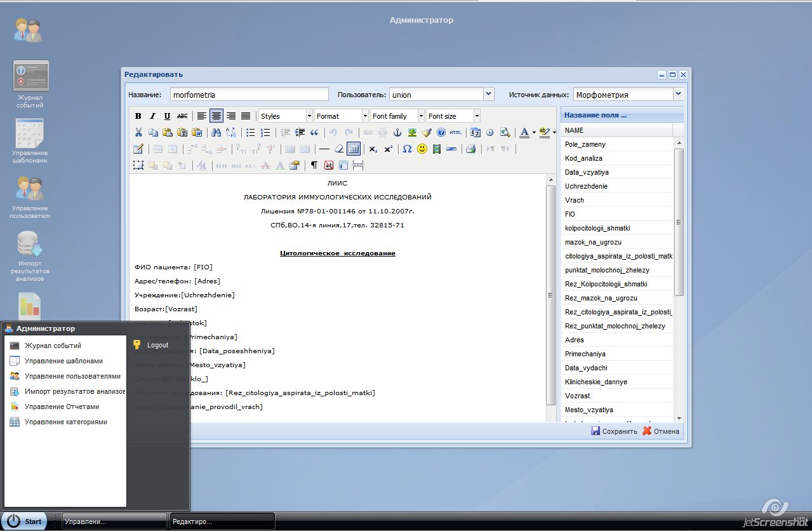Open the HTML source editor
Image resolution: width=812 pixels, height=531 pixels.
pyautogui.click(x=455, y=133)
